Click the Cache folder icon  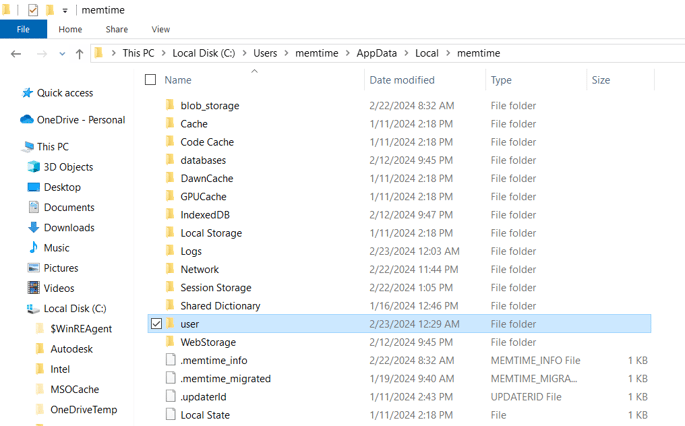(170, 123)
